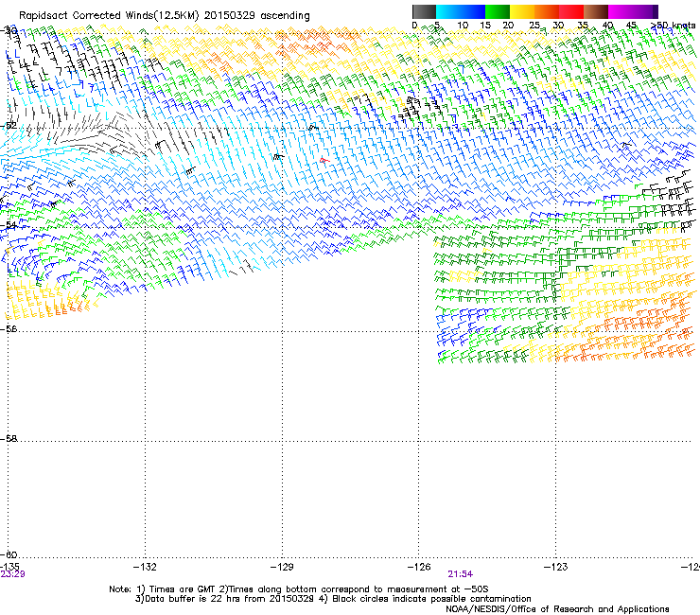Click the green 15-20 knots legend swatch
The height and width of the screenshot is (615, 700).
(498, 11)
